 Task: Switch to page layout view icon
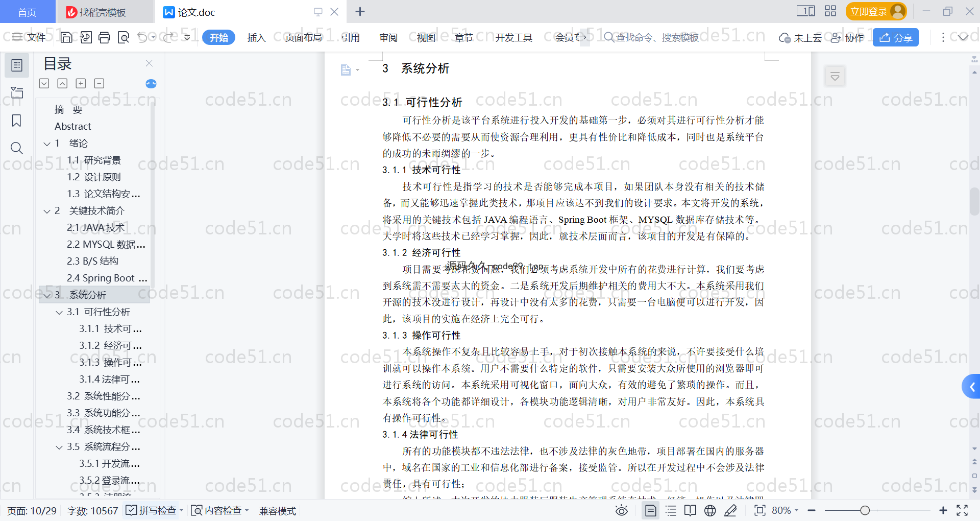pyautogui.click(x=651, y=510)
